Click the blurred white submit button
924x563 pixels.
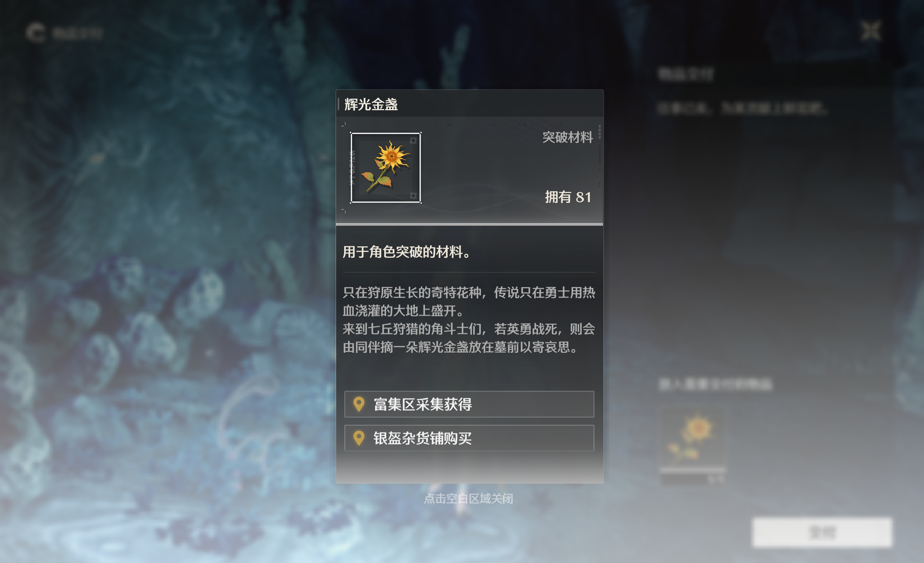pyautogui.click(x=823, y=532)
